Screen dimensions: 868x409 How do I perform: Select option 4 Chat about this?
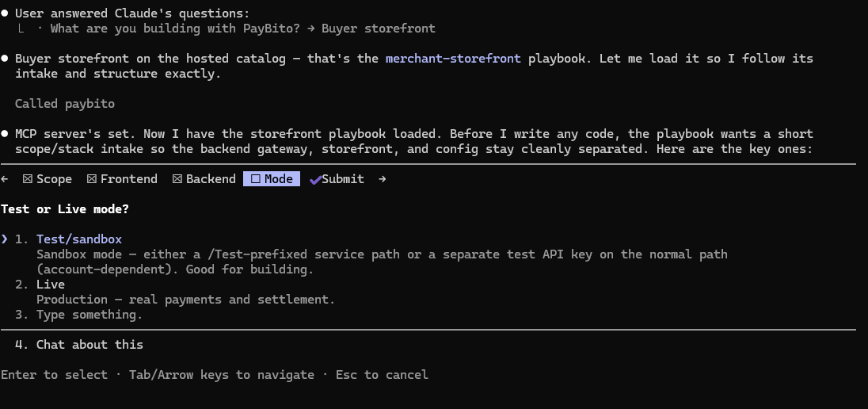coord(89,345)
